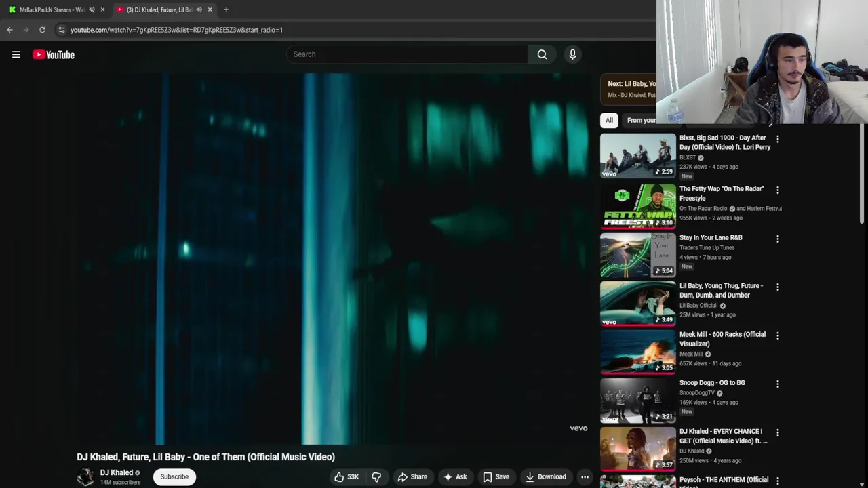Select the 'From your' filter chip
Image resolution: width=868 pixels, height=488 pixels.
641,120
